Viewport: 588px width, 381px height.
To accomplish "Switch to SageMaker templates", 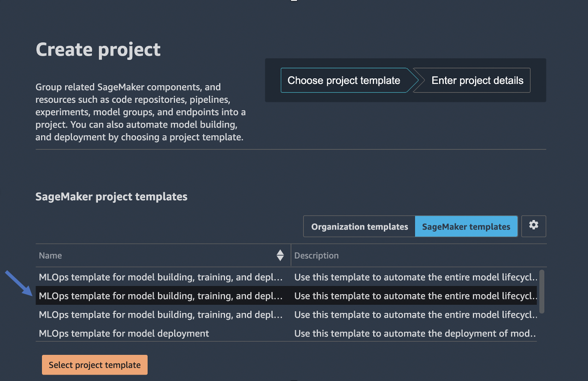I will click(x=466, y=226).
